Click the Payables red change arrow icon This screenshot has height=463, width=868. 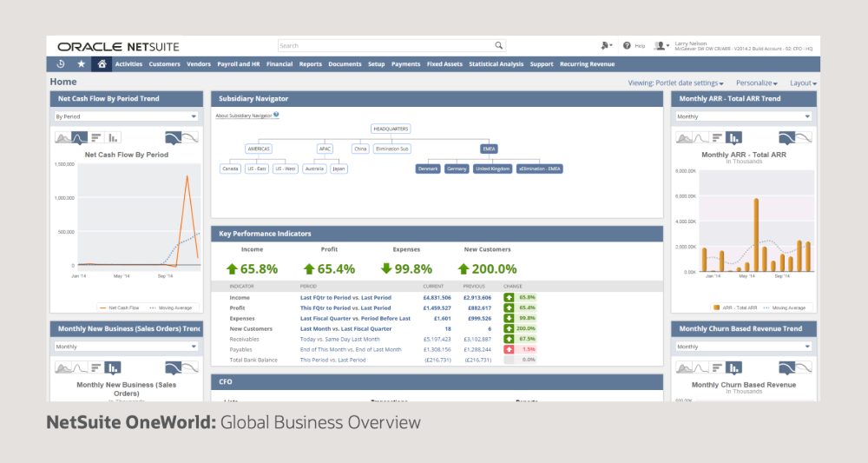tap(509, 349)
